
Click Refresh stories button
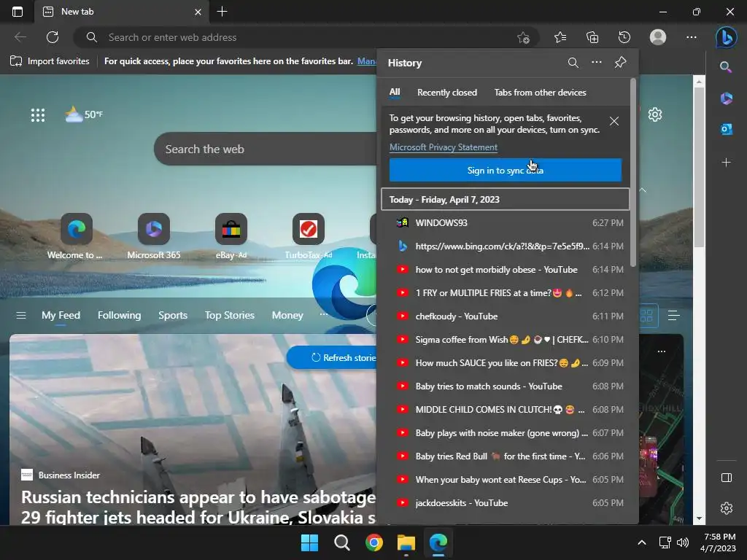(332, 357)
